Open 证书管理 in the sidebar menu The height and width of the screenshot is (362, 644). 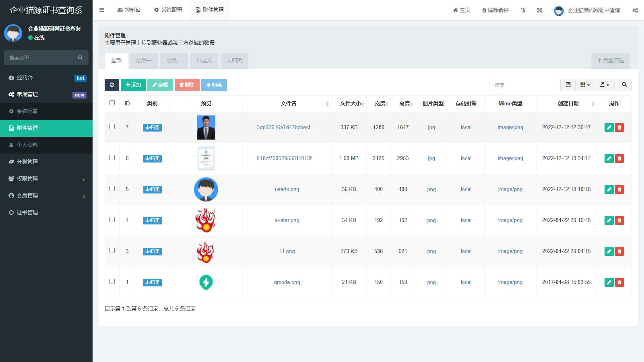[x=27, y=212]
